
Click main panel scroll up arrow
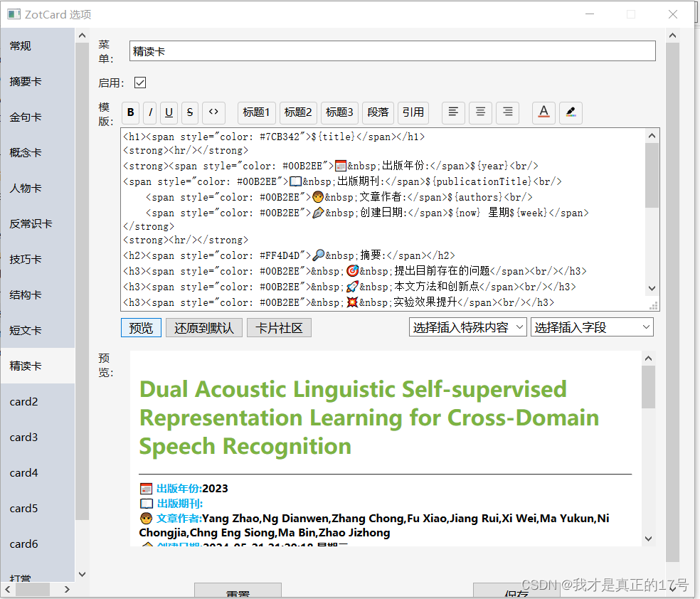[673, 36]
